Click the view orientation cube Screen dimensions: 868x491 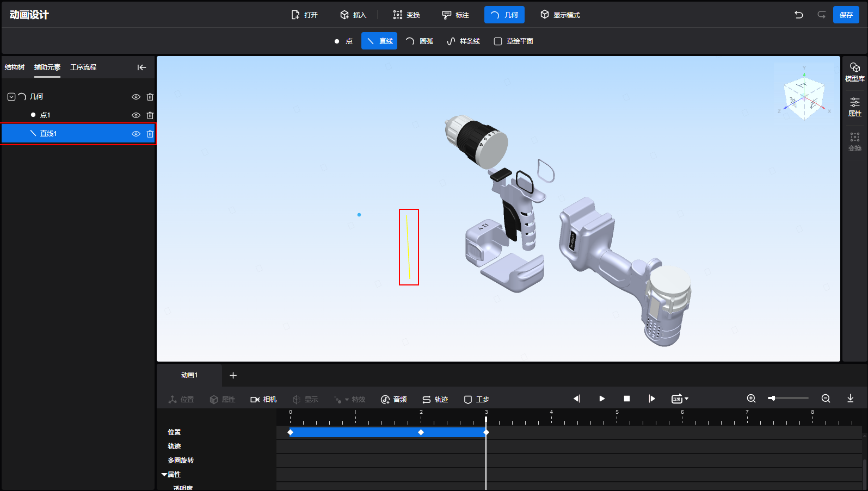(x=804, y=97)
